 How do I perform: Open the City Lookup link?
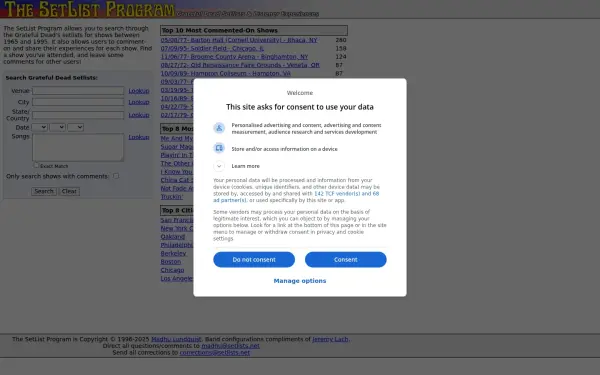point(139,102)
